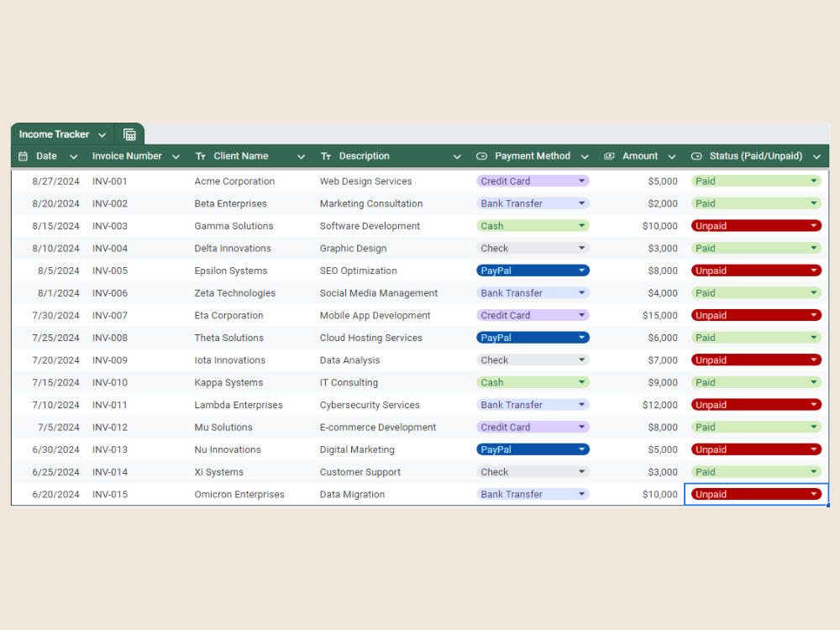The width and height of the screenshot is (840, 630).
Task: Click the calendar icon in Date header
Action: tap(23, 156)
